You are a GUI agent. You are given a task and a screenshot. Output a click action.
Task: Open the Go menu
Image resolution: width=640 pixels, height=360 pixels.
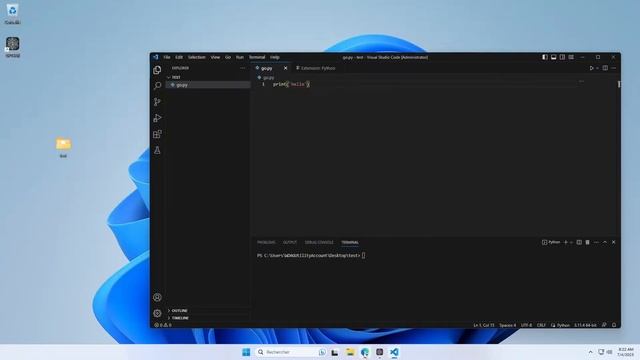(x=228, y=57)
